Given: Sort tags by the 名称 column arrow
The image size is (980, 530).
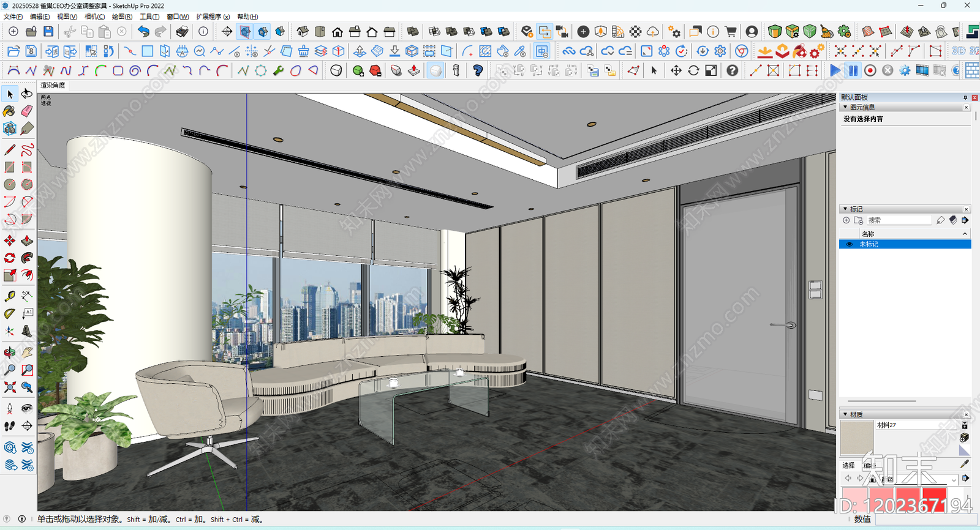Looking at the screenshot, I should click(965, 234).
